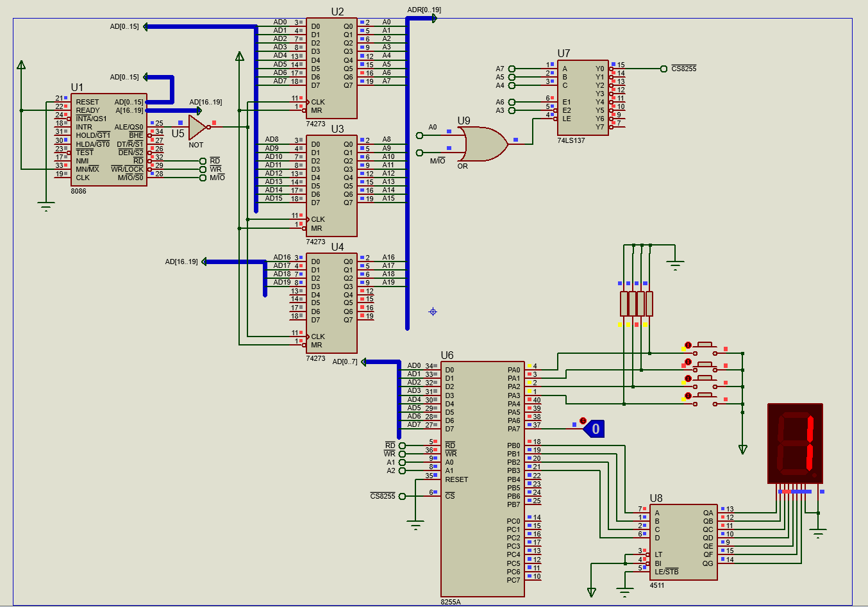Select the 74273 latch U4
This screenshot has height=607, width=868.
[x=330, y=301]
